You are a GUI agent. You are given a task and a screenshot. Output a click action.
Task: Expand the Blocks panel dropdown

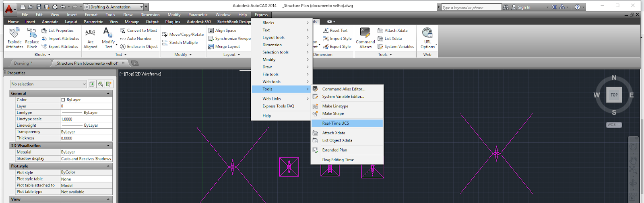point(42,55)
